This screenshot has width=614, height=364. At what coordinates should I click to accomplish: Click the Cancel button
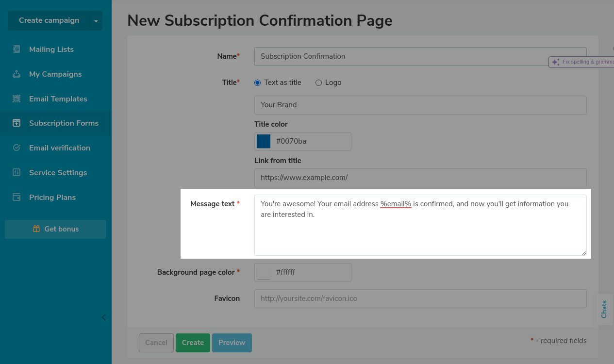(x=156, y=343)
